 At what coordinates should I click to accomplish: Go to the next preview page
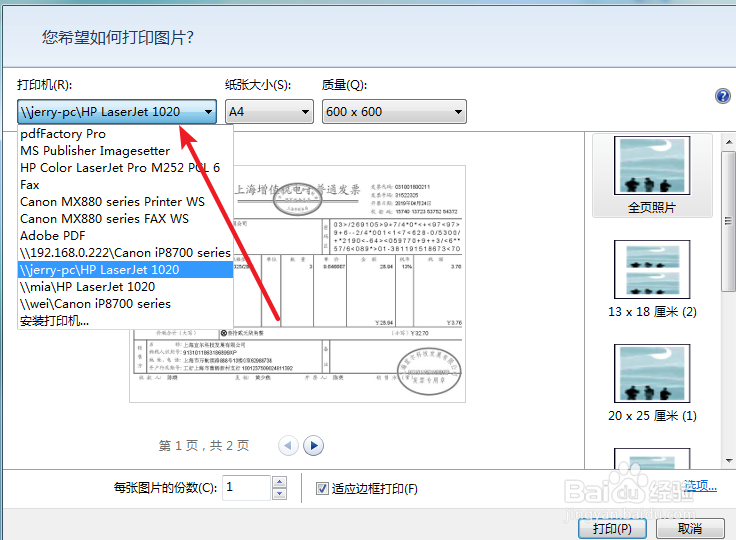click(314, 445)
